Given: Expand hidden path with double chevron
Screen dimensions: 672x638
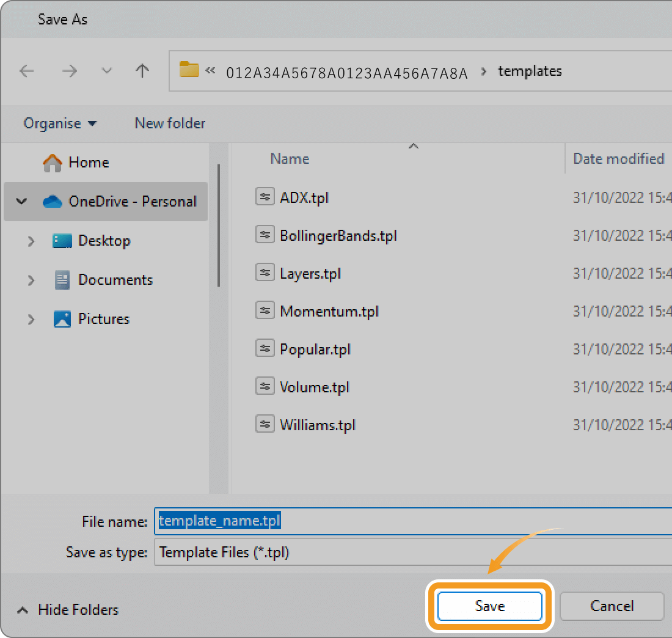Looking at the screenshot, I should pos(210,70).
